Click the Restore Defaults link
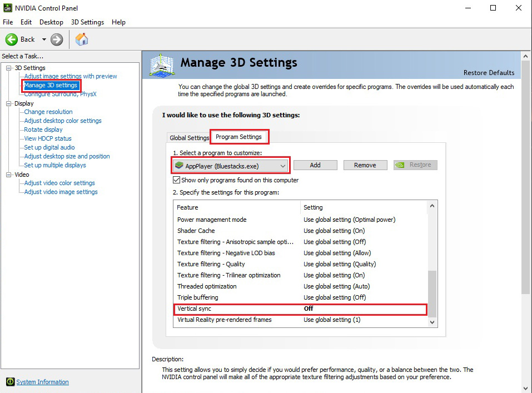 coord(489,73)
